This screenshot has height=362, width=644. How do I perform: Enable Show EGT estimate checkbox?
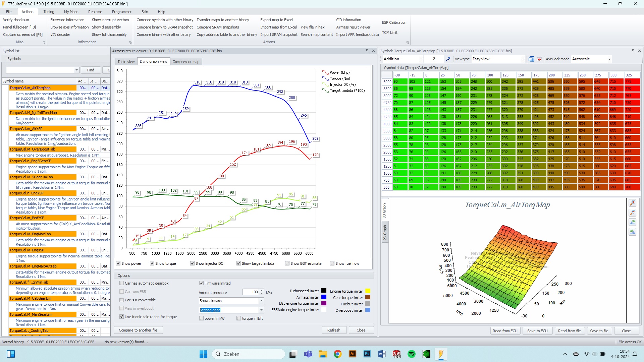(287, 263)
